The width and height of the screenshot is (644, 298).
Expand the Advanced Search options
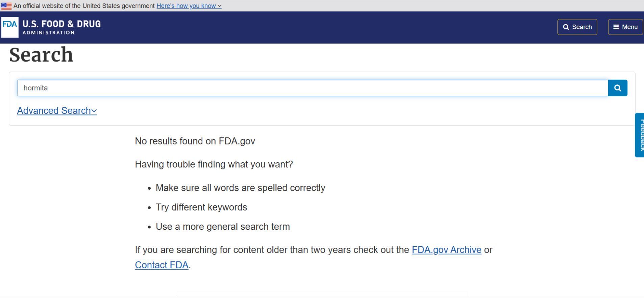click(x=56, y=110)
